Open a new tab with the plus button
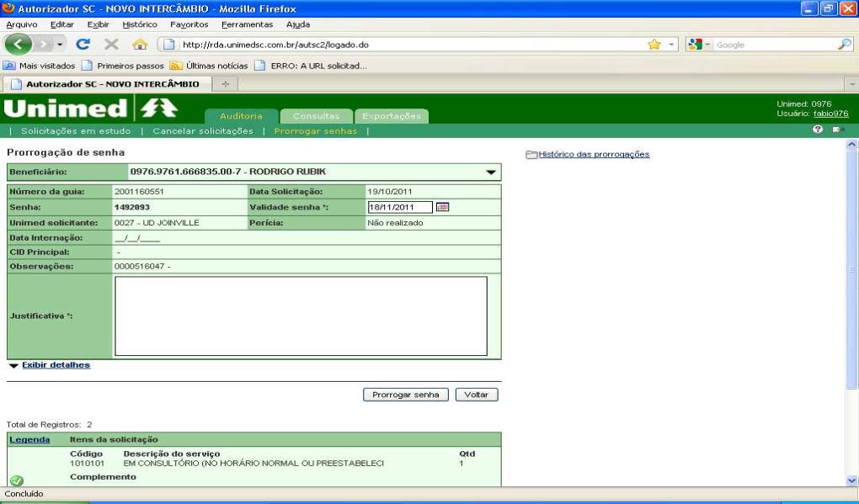 coord(225,84)
